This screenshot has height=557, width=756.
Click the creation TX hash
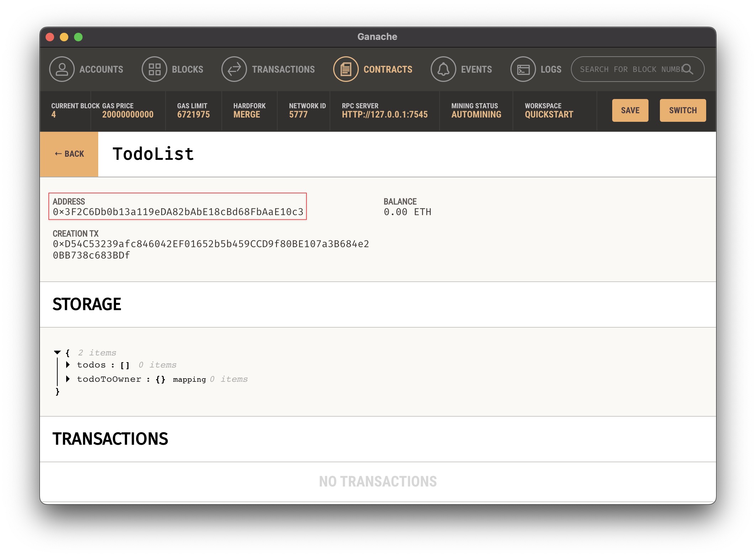point(211,244)
